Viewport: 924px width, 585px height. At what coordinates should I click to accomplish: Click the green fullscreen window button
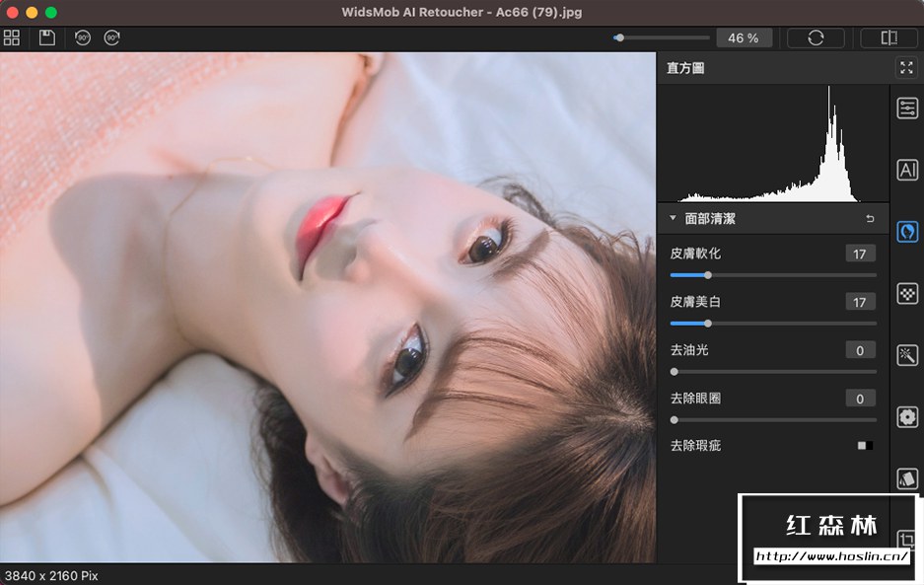coord(51,13)
